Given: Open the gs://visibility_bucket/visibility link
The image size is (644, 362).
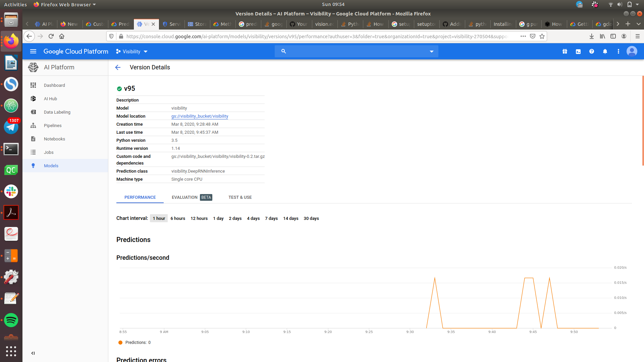Looking at the screenshot, I should pyautogui.click(x=200, y=116).
